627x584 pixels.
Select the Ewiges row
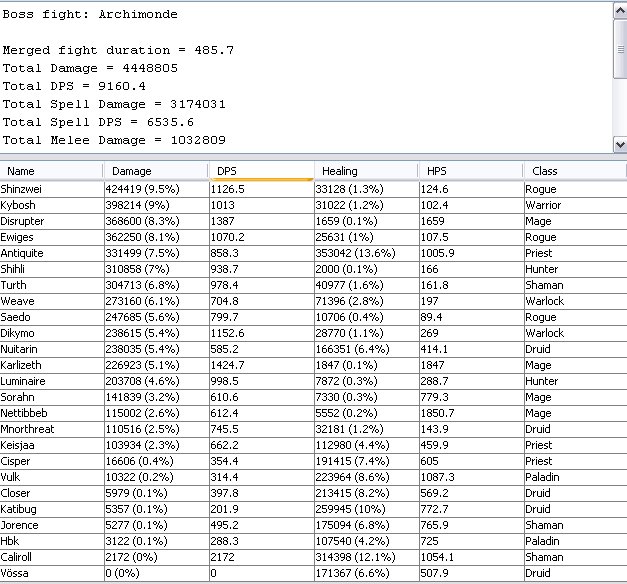click(313, 237)
